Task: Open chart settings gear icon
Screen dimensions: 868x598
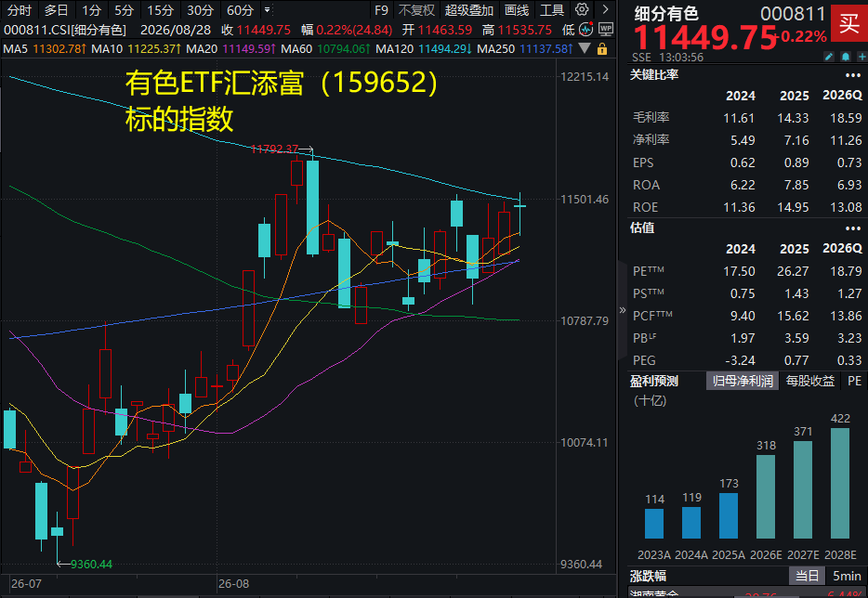Action: tap(581, 9)
